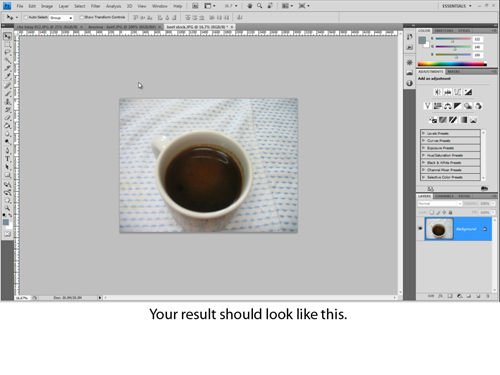This screenshot has height=375, width=500.
Task: Open the Filter menu
Action: click(x=96, y=6)
